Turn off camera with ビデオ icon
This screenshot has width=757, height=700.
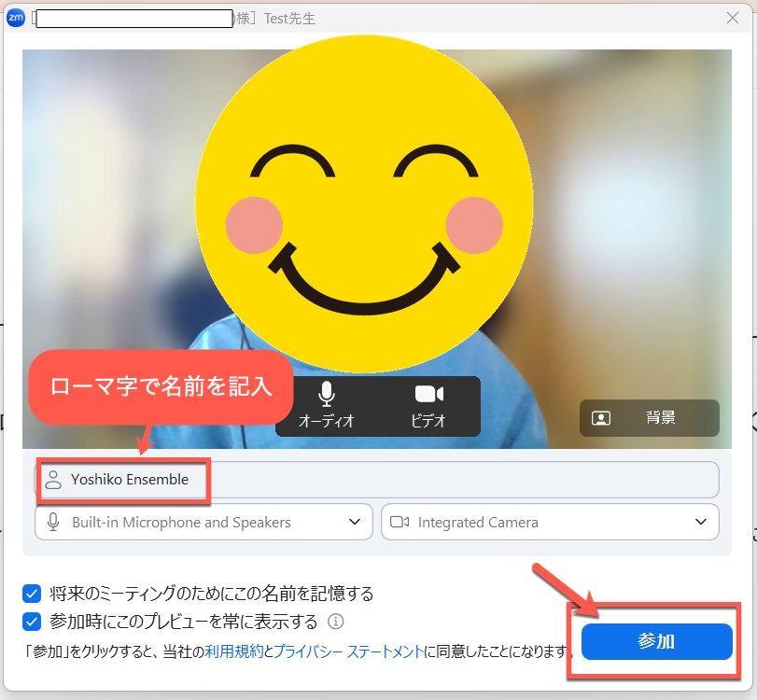pos(428,395)
